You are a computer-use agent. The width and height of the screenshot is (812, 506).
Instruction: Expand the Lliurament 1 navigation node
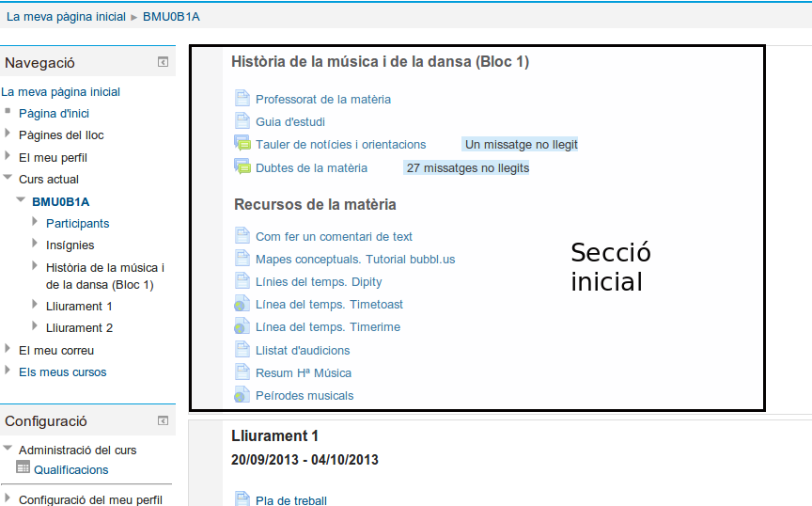(x=35, y=305)
